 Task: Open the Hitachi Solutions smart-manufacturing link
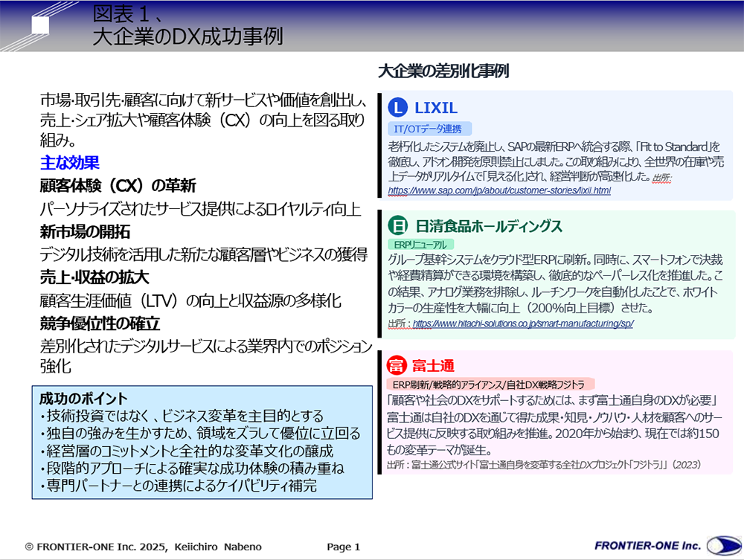522,324
